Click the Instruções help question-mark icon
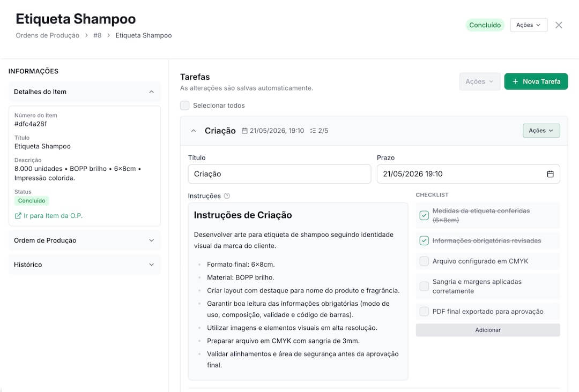 click(x=227, y=196)
